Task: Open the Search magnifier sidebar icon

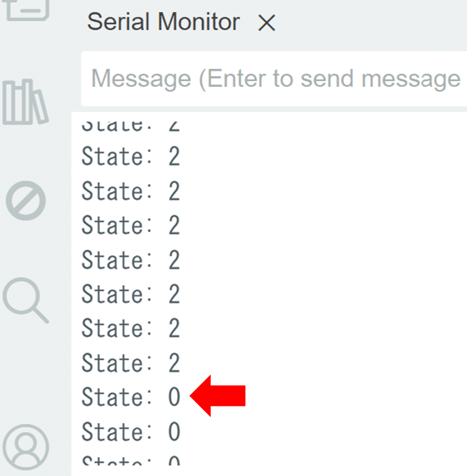Action: 26,300
